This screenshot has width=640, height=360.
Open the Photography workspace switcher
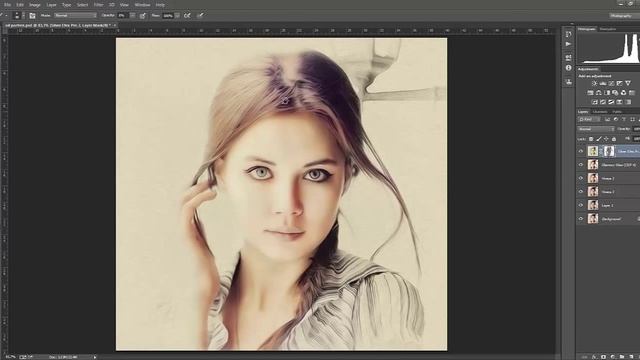click(x=624, y=16)
